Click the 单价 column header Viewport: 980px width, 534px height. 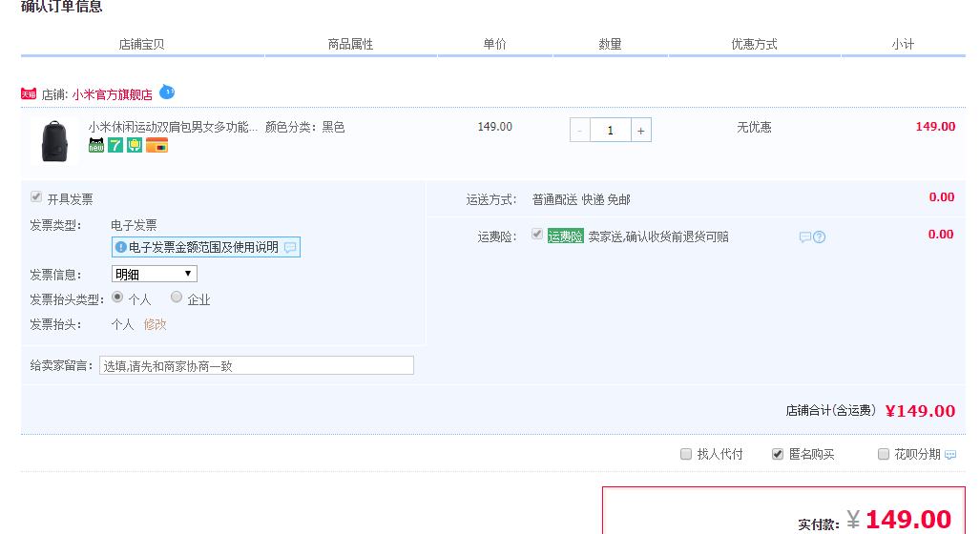tap(495, 45)
